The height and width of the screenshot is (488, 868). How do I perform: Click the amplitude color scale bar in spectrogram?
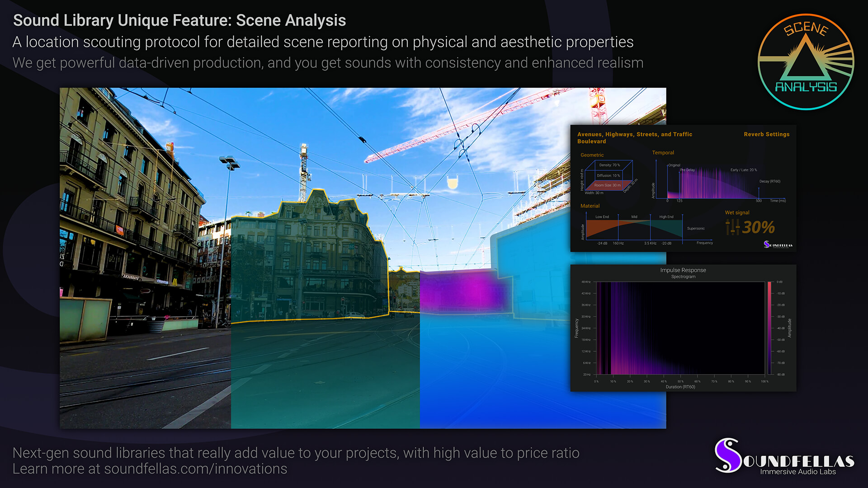coord(769,328)
